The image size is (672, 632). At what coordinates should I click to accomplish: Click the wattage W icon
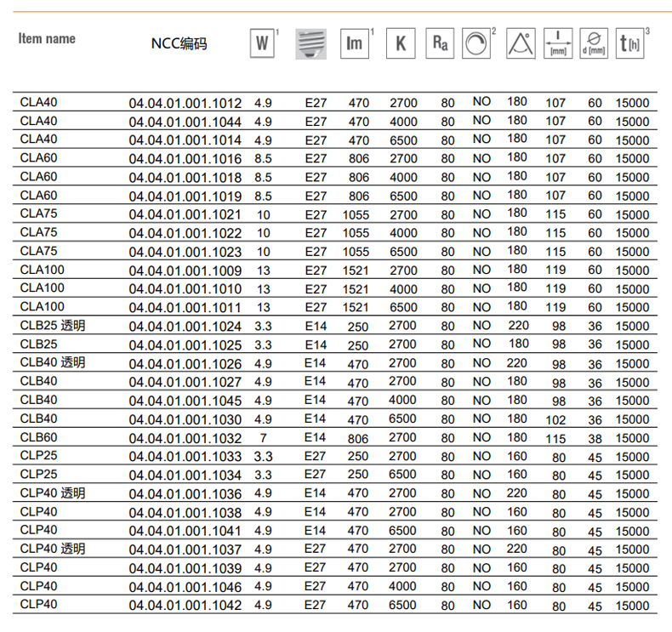tap(264, 43)
